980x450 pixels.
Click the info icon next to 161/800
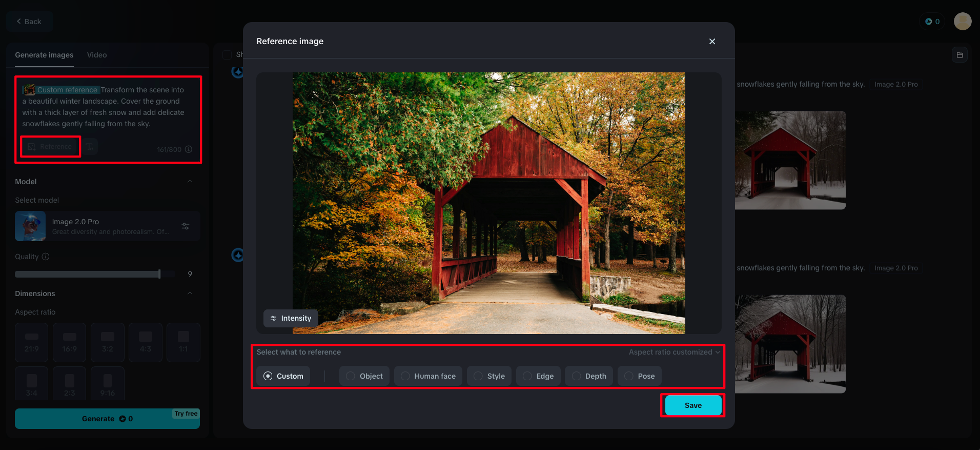pyautogui.click(x=189, y=149)
